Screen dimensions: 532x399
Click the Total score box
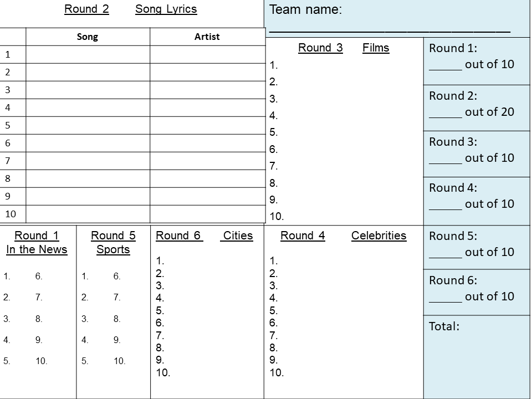coord(477,357)
